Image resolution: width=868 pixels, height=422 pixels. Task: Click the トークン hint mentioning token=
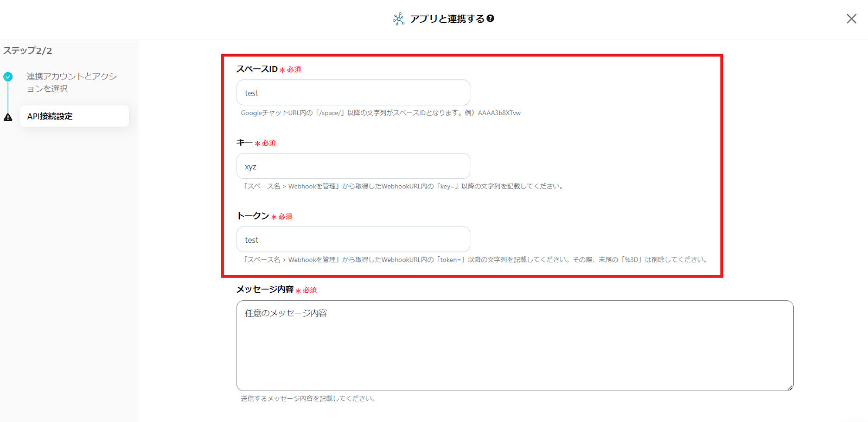click(x=475, y=260)
